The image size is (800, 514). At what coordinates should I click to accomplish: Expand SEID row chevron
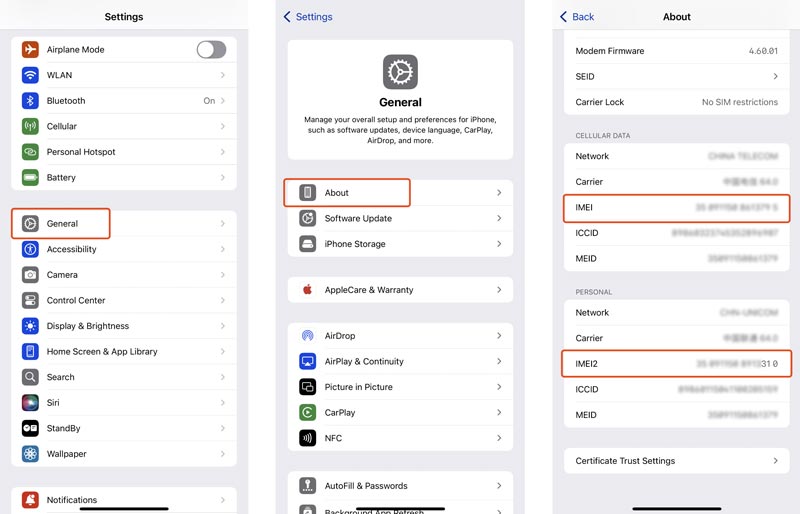tap(776, 76)
